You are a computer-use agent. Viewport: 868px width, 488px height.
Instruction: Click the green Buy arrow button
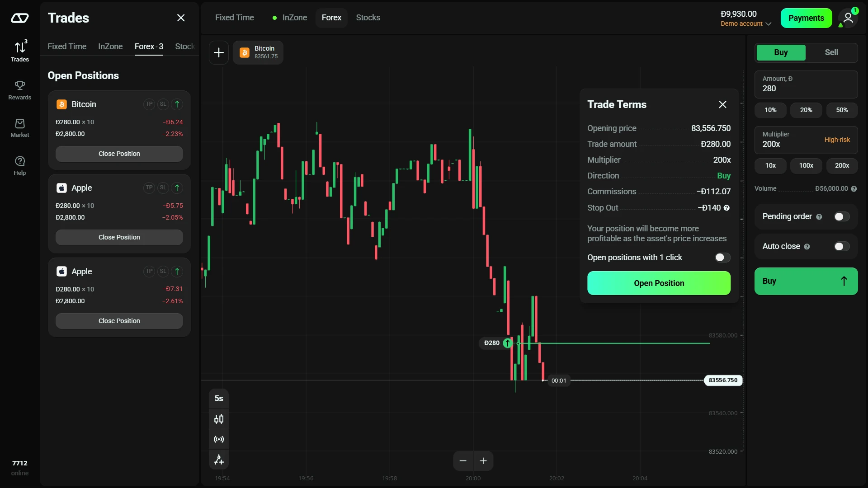[806, 281]
